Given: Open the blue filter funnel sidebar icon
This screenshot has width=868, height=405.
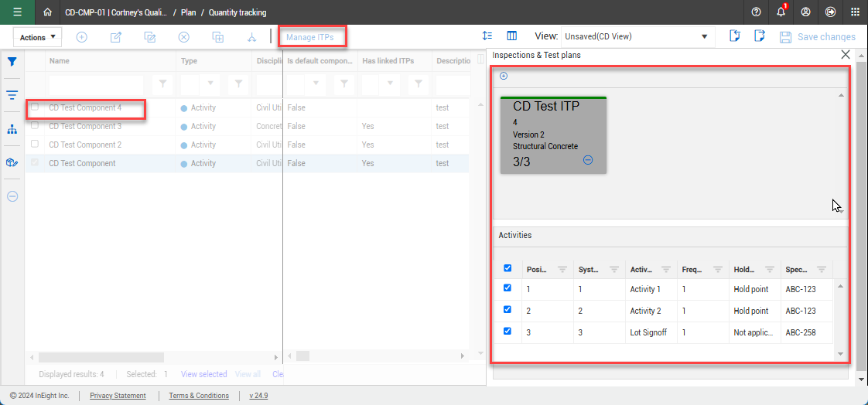Looking at the screenshot, I should click(x=12, y=61).
